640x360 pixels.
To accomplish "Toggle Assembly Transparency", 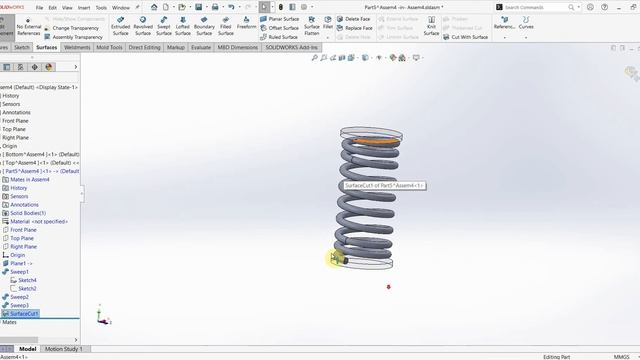I will [x=73, y=37].
